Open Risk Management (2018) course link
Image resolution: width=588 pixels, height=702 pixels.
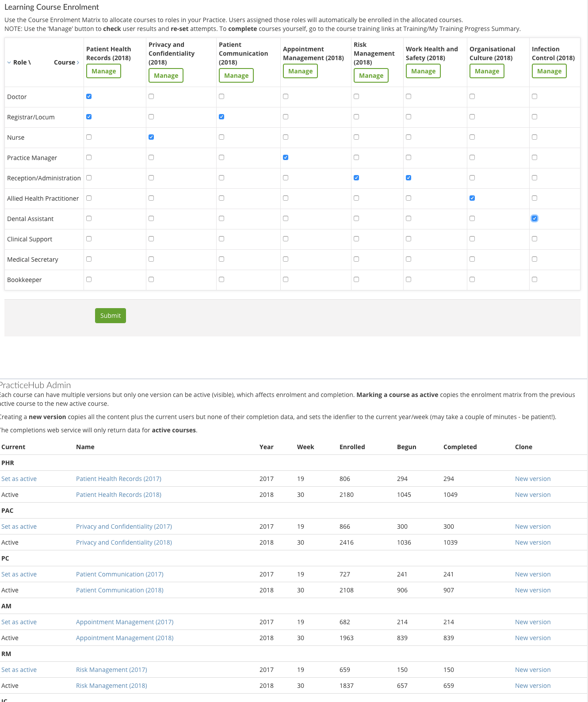111,686
